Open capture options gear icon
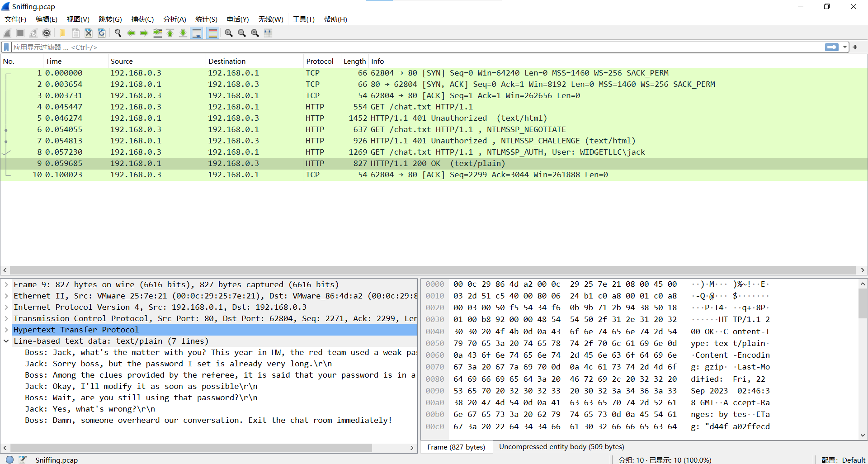The image size is (868, 464). pos(47,33)
